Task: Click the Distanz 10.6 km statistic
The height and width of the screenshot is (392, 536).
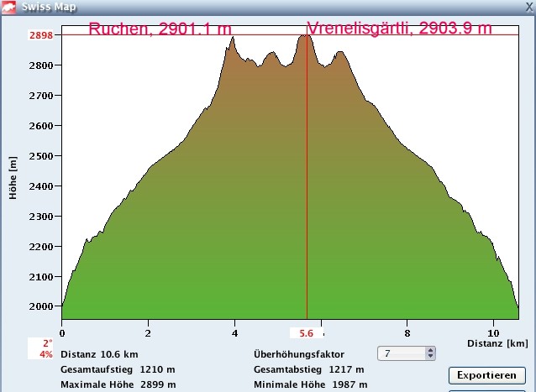Action: pyautogui.click(x=93, y=354)
